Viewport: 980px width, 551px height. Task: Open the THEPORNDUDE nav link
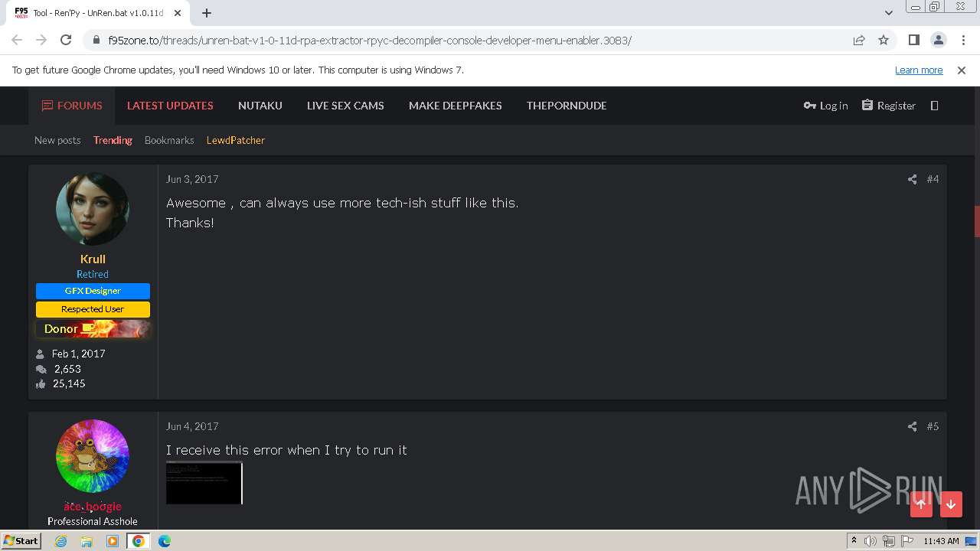point(567,106)
